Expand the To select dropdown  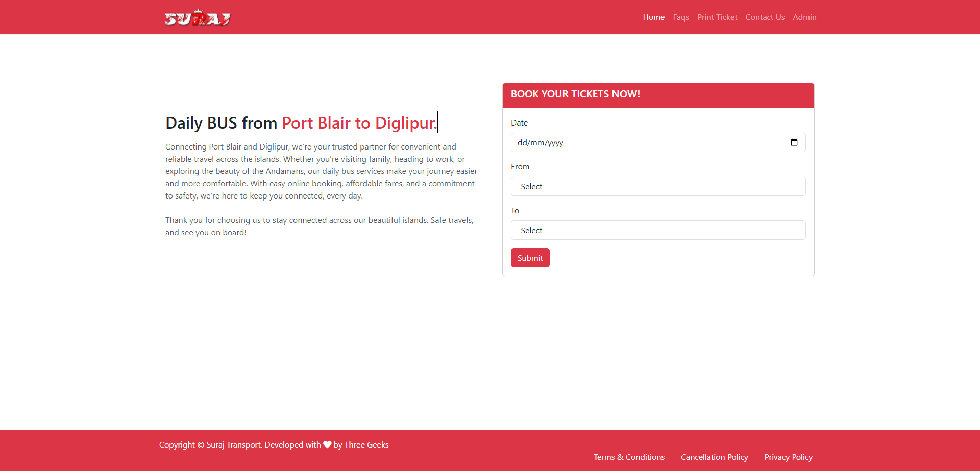coord(658,230)
